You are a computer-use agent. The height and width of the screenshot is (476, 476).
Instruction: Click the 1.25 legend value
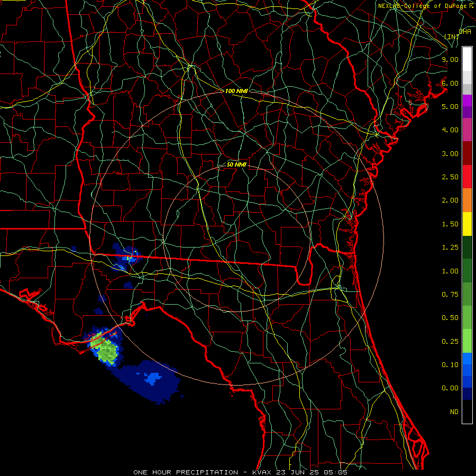(450, 248)
